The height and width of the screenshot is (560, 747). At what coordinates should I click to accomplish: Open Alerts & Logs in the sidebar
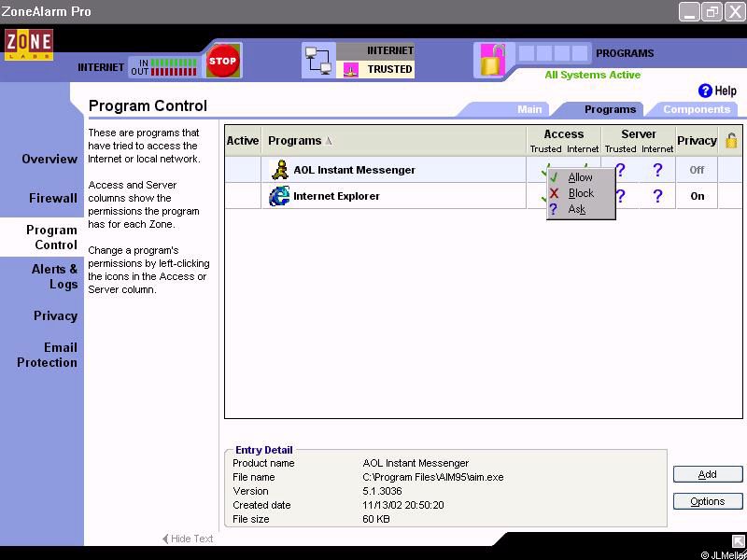pos(54,276)
